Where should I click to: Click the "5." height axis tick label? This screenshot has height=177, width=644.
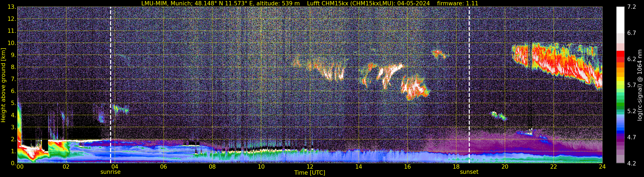(x=13, y=103)
